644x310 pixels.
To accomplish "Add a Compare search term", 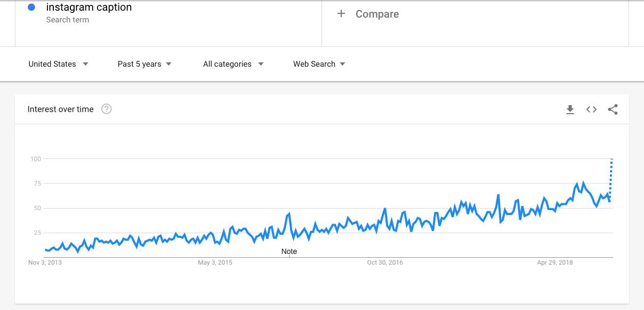I will point(377,14).
